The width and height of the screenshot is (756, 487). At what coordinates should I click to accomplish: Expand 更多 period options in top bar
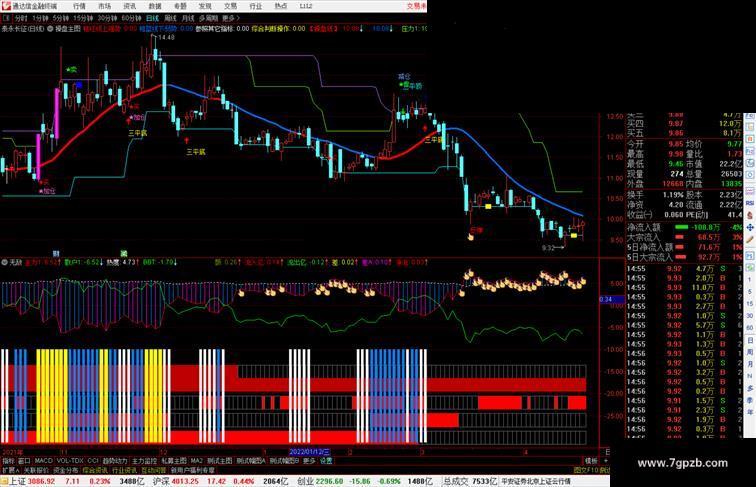(x=230, y=18)
